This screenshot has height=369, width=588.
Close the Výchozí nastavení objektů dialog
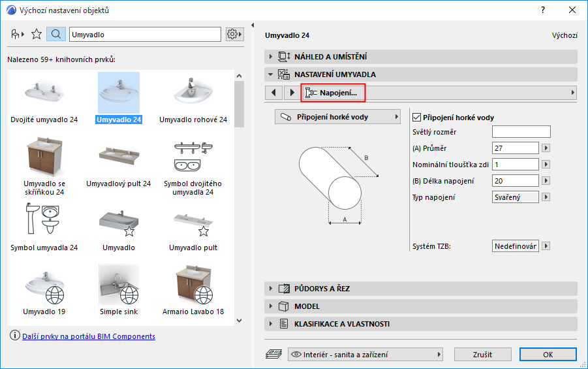pyautogui.click(x=572, y=10)
